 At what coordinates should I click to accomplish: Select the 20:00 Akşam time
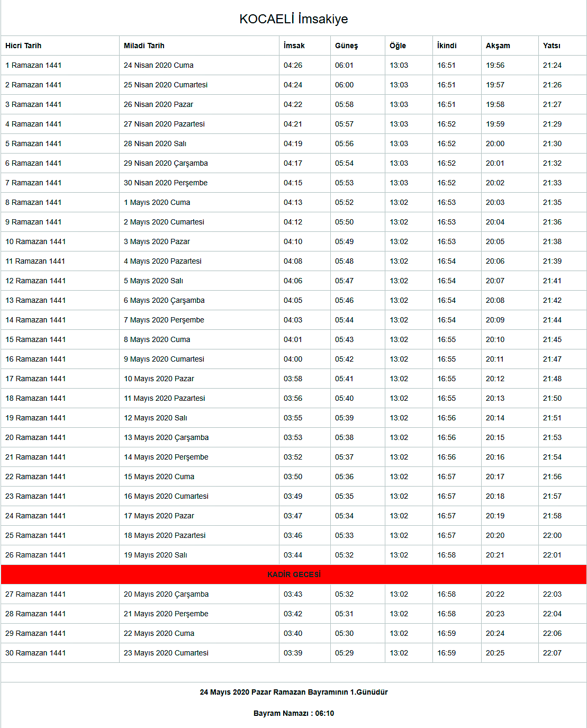(x=495, y=143)
